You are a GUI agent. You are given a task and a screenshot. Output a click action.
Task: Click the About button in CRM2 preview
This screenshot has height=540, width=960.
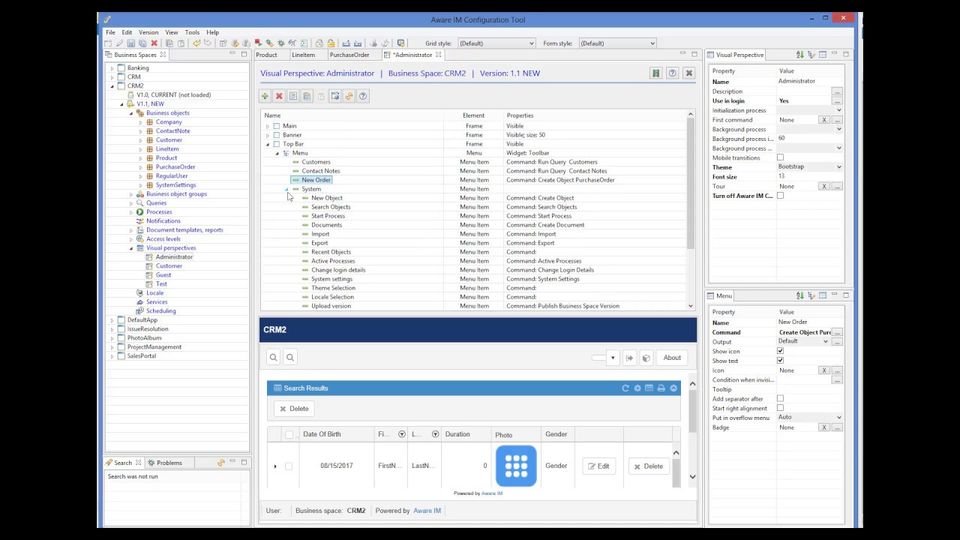(672, 358)
